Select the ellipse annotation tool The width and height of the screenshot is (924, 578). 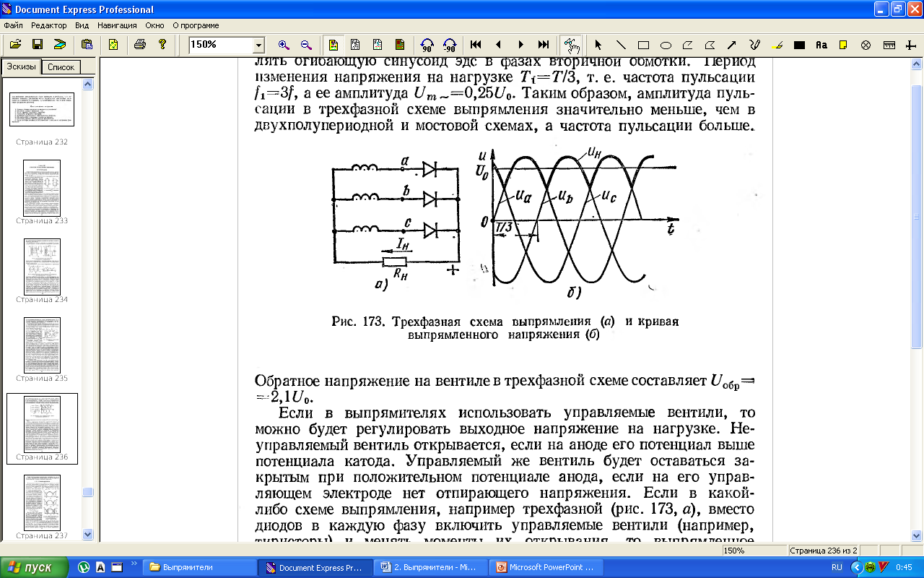(666, 44)
